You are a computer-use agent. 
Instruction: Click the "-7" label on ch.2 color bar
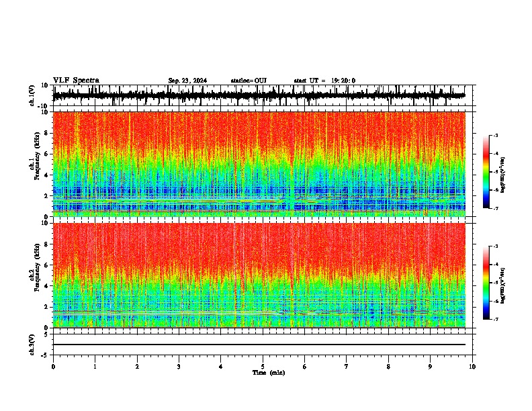(496, 319)
